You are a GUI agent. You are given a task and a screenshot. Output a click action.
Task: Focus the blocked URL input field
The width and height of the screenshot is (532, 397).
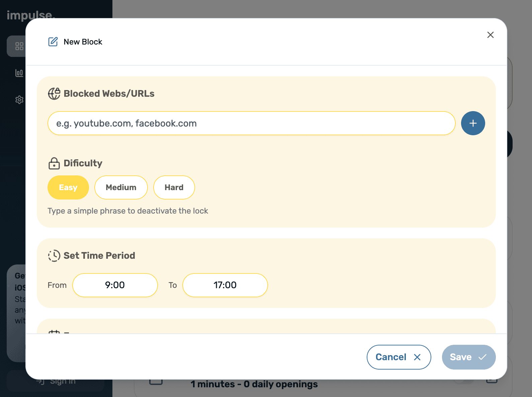coord(251,123)
